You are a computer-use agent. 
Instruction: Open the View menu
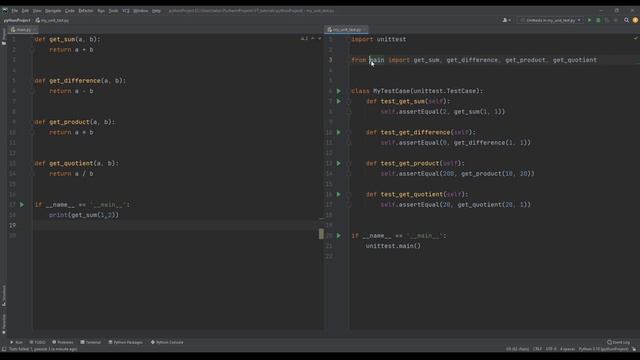[37, 11]
